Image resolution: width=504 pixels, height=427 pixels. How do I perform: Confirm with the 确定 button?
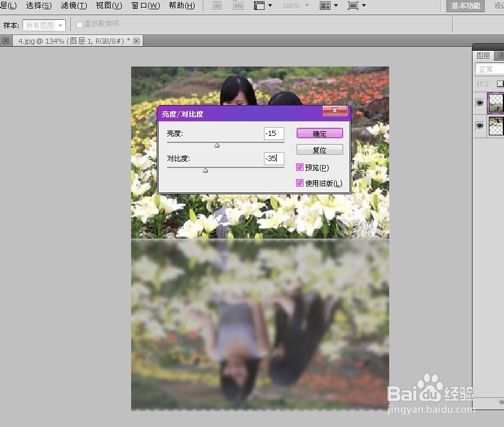pyautogui.click(x=319, y=134)
